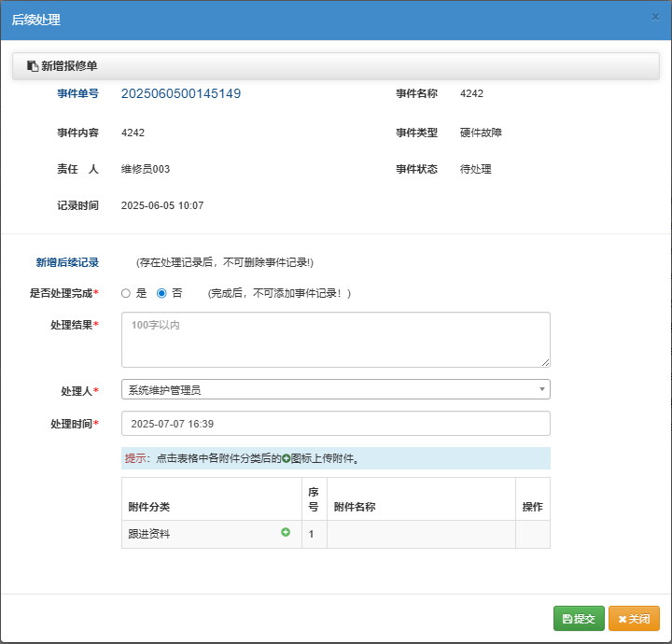Click the orange 关闭 button
This screenshot has height=644, width=672.
click(634, 618)
